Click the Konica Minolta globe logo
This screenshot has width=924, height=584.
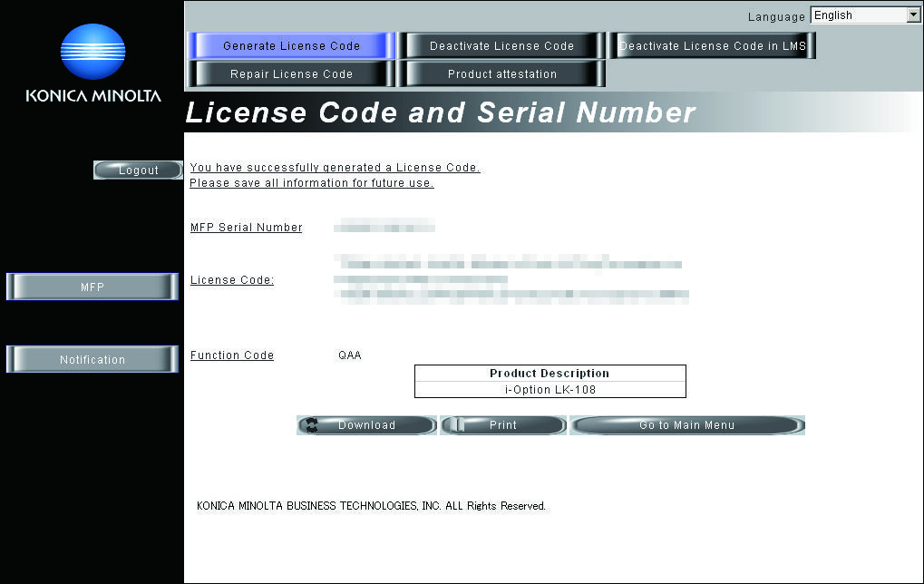pyautogui.click(x=93, y=52)
